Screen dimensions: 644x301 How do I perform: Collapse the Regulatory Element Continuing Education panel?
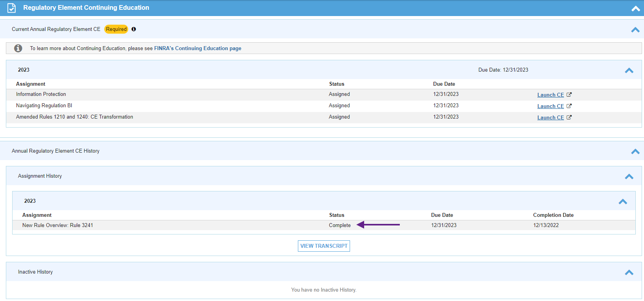[635, 9]
